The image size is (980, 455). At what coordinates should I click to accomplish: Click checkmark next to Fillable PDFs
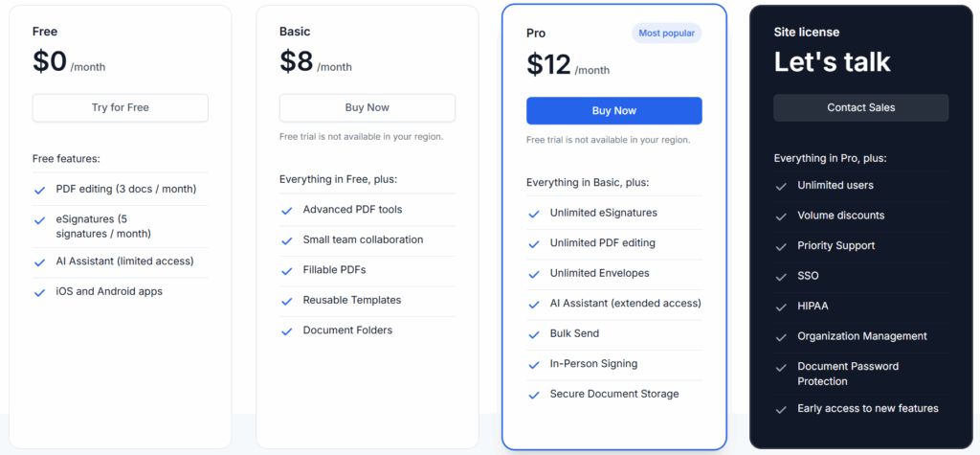[286, 270]
